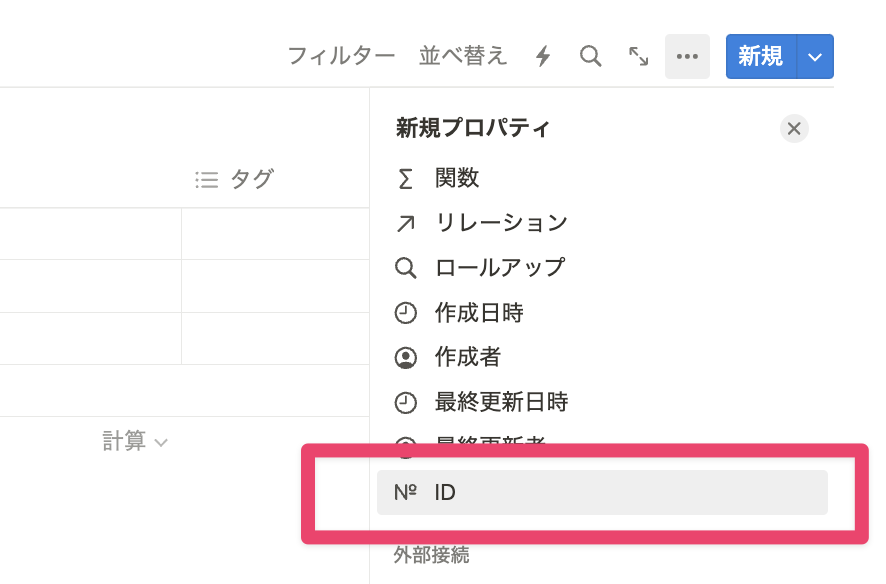The height and width of the screenshot is (584, 886).
Task: Click the 外部接続 section label
Action: (x=432, y=555)
